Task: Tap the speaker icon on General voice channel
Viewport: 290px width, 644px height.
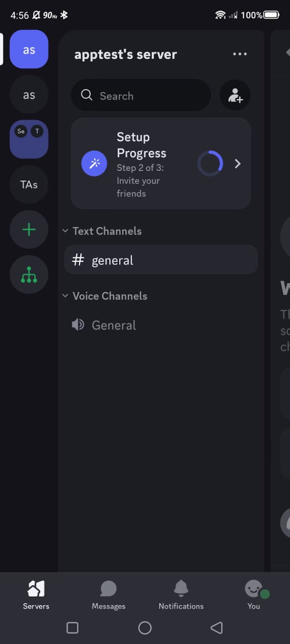Action: coord(78,325)
